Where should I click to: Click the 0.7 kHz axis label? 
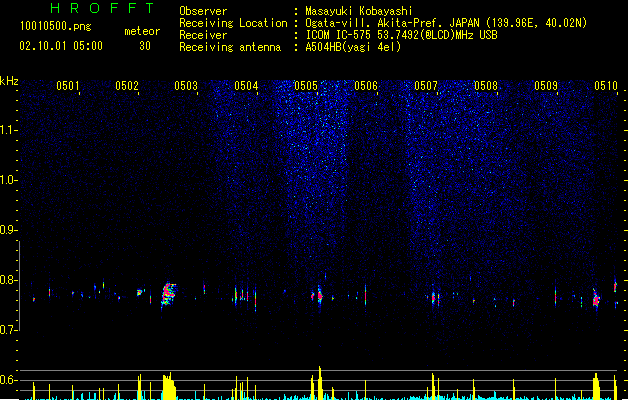tap(8, 330)
